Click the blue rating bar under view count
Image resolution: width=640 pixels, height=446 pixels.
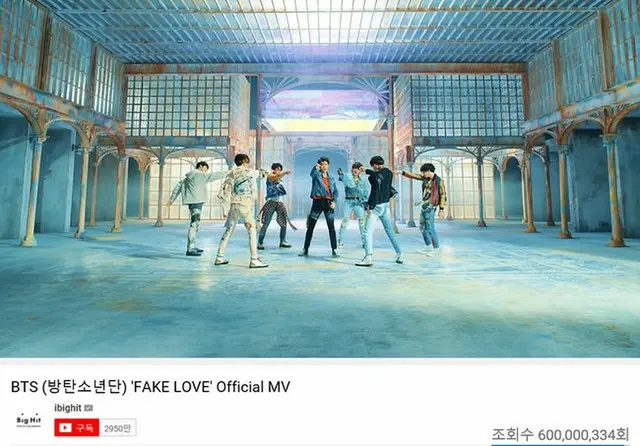[x=560, y=445]
